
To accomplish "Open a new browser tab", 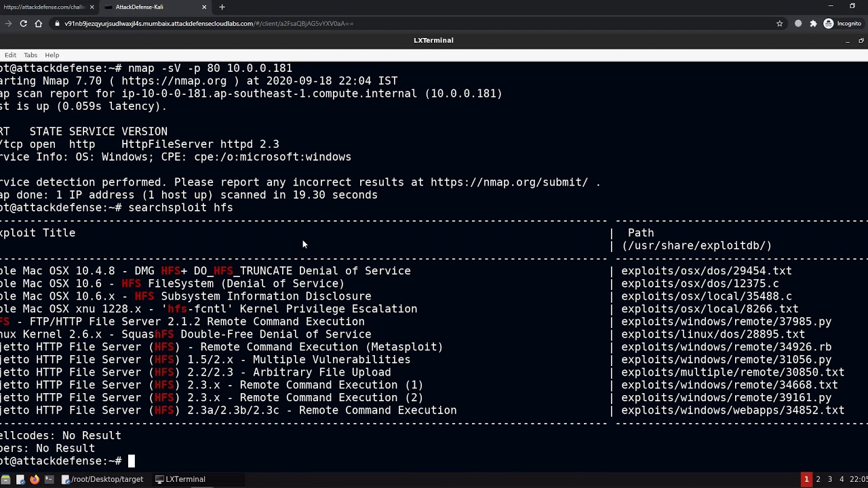I will 222,7.
